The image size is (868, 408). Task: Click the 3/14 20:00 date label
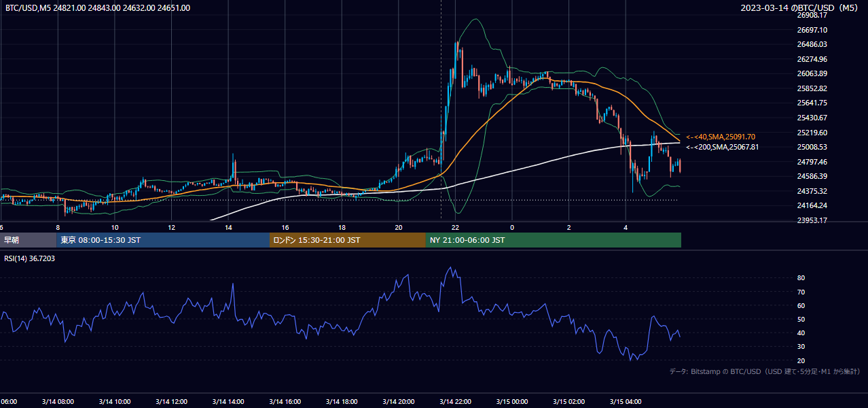pos(399,402)
